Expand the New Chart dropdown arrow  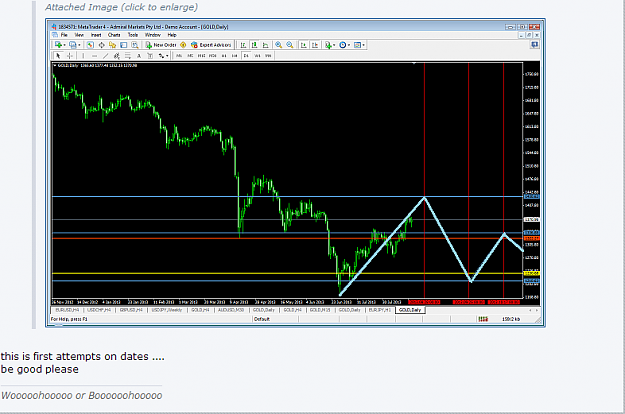point(64,45)
